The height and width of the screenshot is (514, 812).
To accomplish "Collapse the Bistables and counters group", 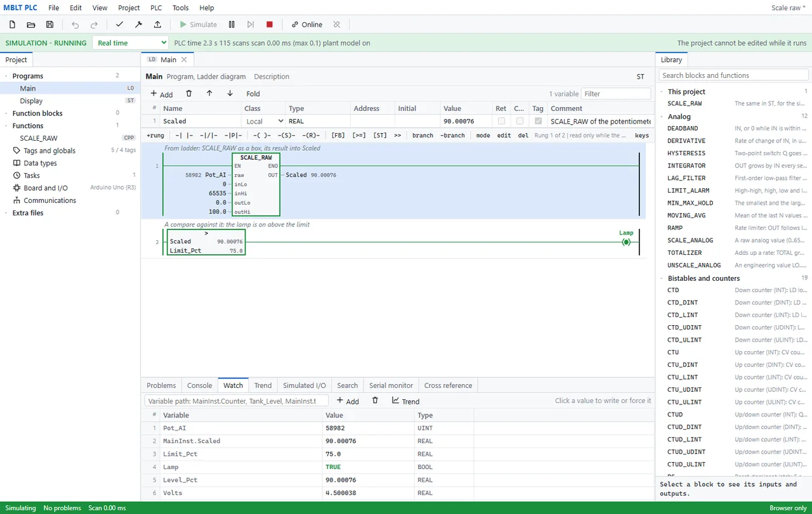I will click(663, 278).
